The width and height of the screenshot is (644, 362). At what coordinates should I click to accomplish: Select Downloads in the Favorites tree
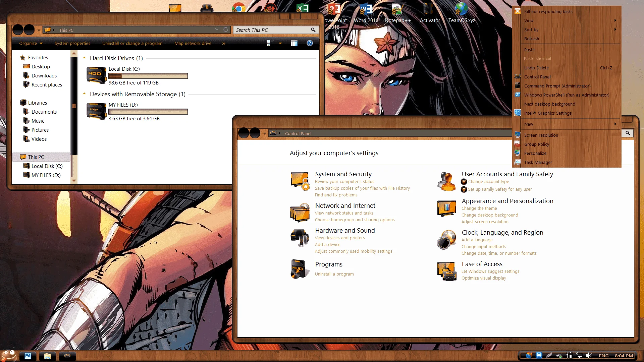[44, 76]
